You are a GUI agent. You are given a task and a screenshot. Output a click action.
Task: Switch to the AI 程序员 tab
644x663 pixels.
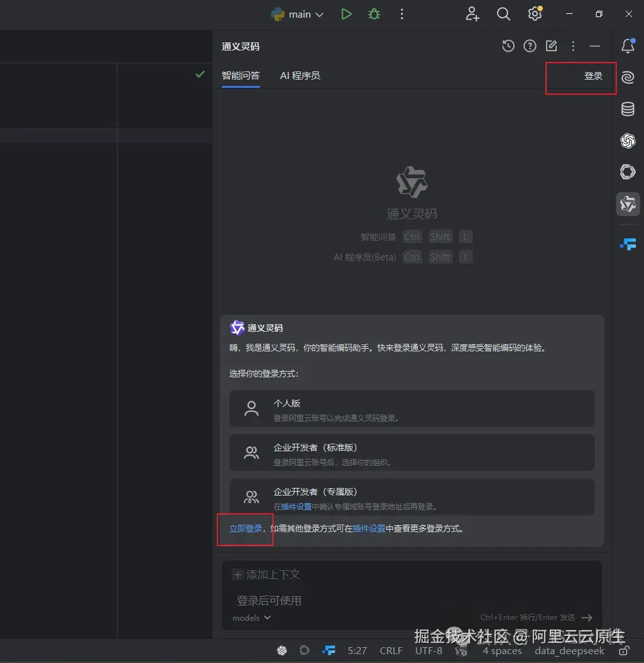(300, 75)
